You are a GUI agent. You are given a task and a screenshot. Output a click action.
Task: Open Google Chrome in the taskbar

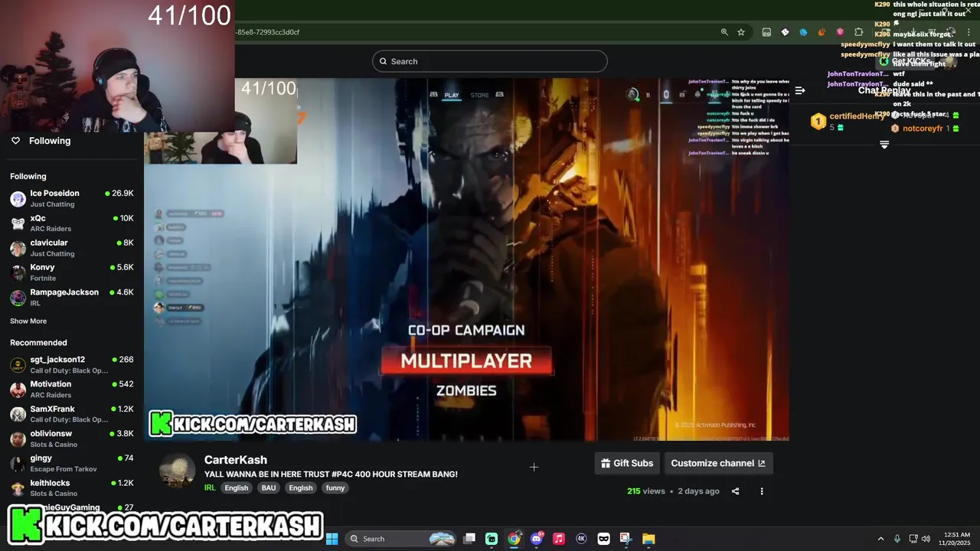coord(514,539)
